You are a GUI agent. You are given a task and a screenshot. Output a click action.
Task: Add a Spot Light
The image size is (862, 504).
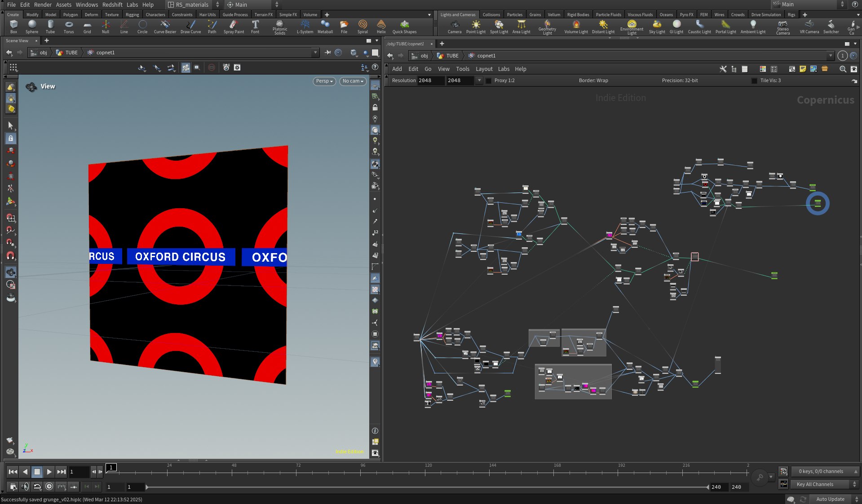pyautogui.click(x=499, y=27)
